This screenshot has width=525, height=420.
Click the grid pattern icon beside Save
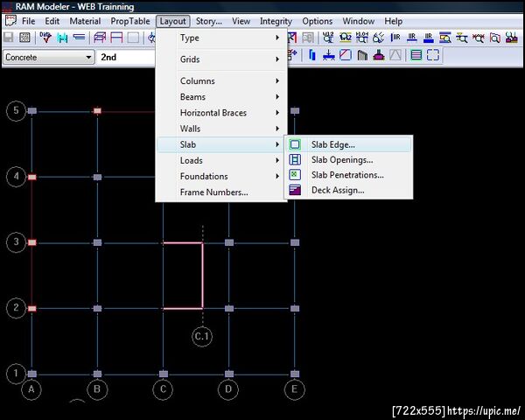(x=24, y=38)
